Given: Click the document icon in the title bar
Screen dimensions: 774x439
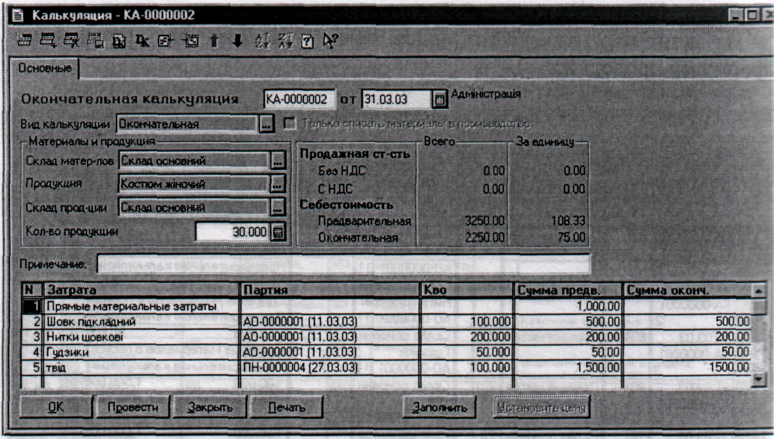Looking at the screenshot, I should point(17,15).
